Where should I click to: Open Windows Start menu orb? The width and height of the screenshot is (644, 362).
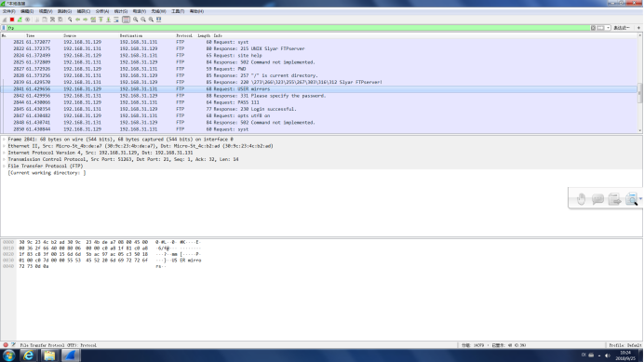tap(8, 355)
